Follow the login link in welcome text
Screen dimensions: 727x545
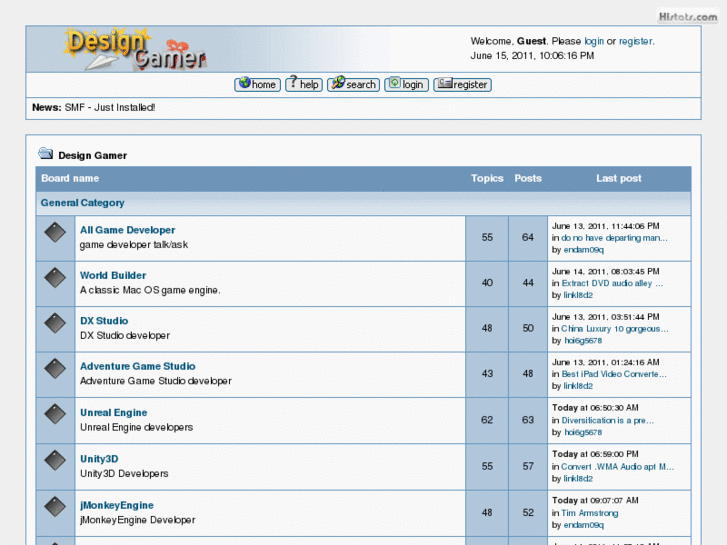(x=594, y=41)
